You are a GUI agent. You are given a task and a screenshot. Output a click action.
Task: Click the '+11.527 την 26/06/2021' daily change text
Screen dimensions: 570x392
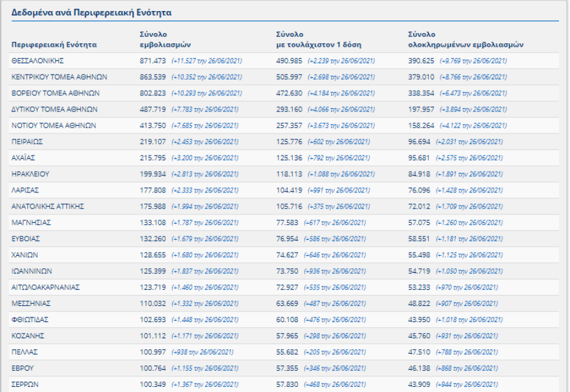[207, 61]
